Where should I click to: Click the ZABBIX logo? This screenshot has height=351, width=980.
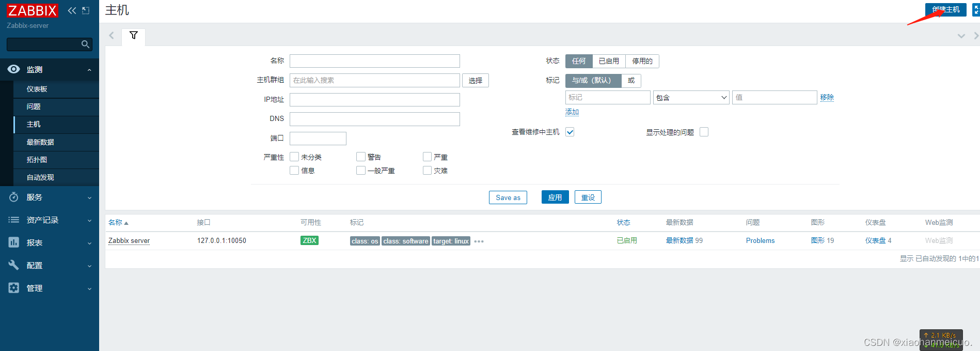(32, 10)
